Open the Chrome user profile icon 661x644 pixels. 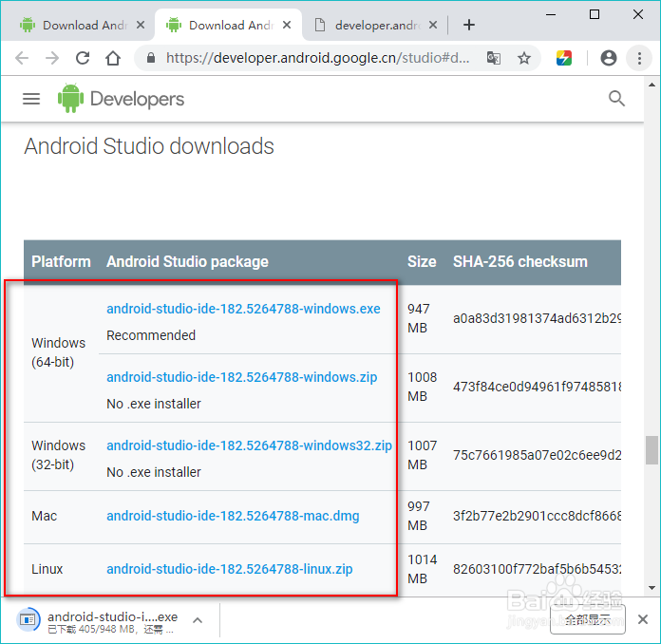coord(609,58)
